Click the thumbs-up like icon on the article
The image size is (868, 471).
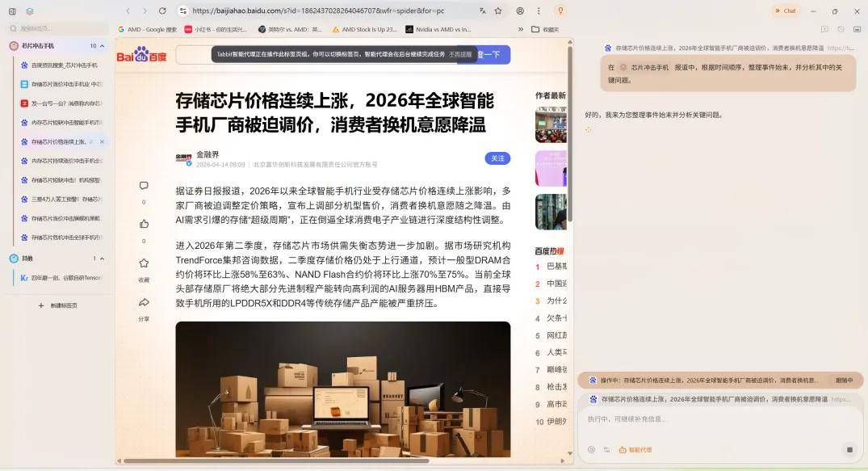point(144,224)
